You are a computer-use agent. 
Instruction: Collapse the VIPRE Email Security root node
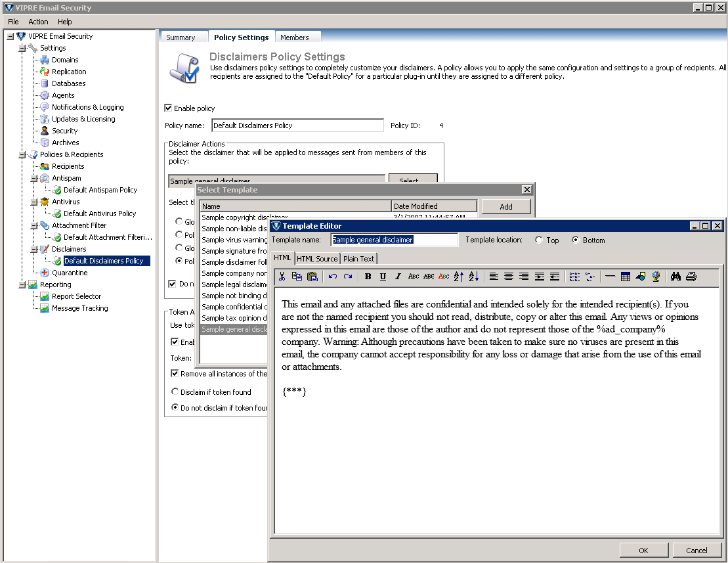tap(11, 36)
